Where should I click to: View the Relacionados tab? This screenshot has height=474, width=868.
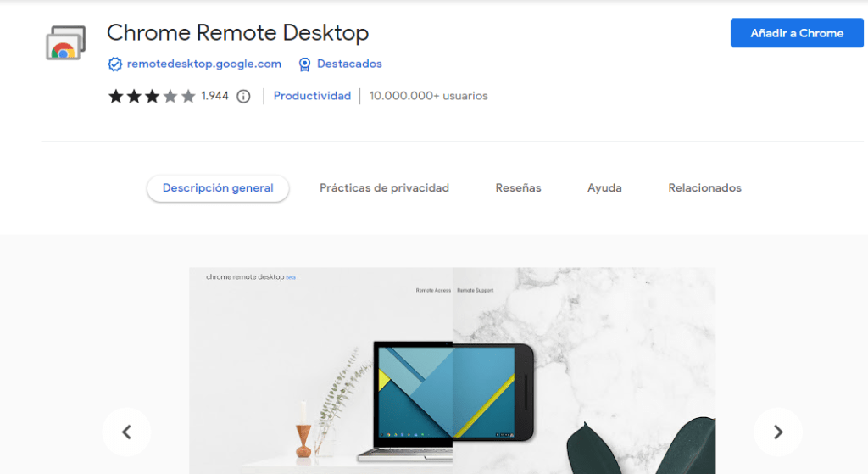click(704, 188)
